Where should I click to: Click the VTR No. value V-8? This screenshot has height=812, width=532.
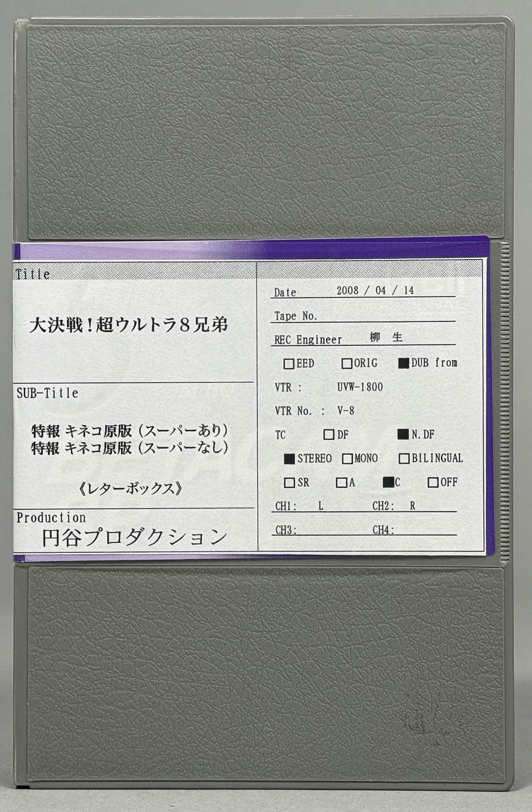pyautogui.click(x=346, y=411)
